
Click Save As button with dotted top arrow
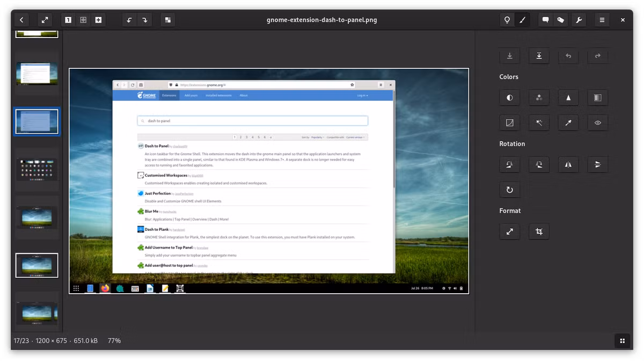pos(539,56)
